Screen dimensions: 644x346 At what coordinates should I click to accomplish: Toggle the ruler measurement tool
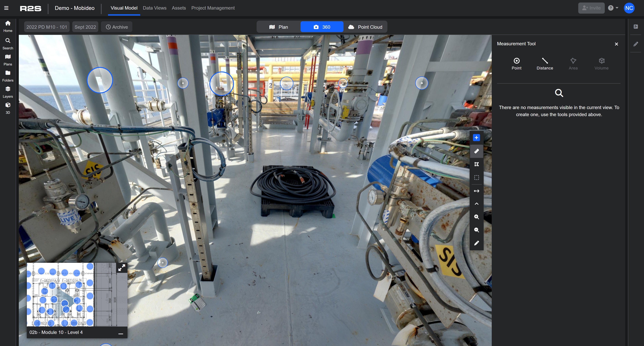[476, 151]
